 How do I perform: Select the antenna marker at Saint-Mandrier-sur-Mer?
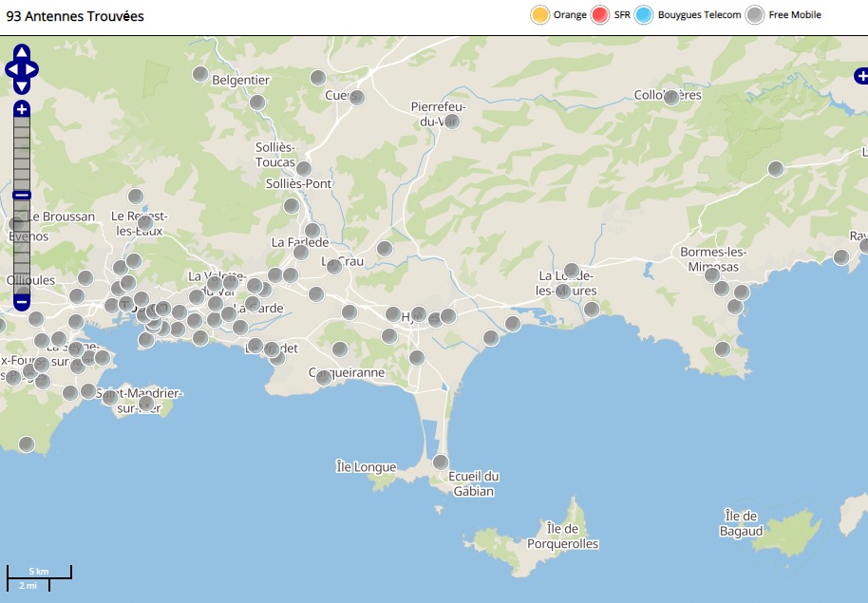coord(145,404)
